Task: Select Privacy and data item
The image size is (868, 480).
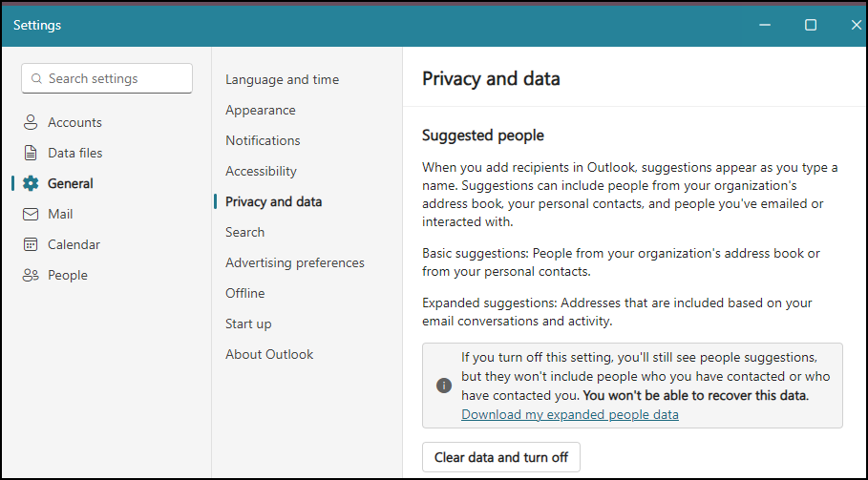Action: (x=273, y=202)
